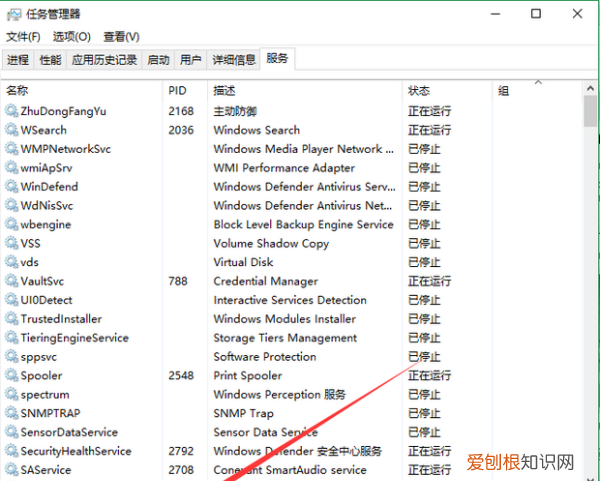This screenshot has height=481, width=600.
Task: Click 正在运行 status of VaultSvc
Action: [429, 281]
